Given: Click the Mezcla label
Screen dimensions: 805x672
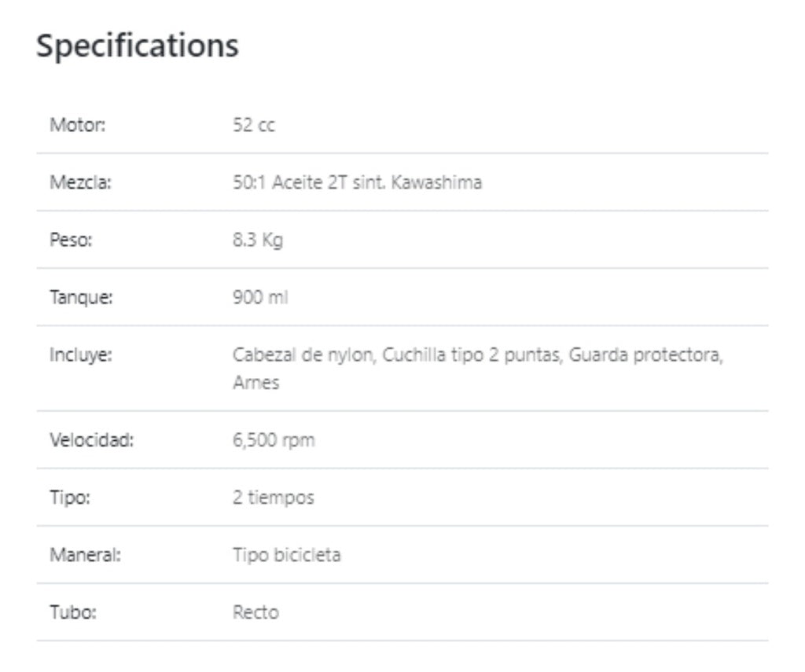Looking at the screenshot, I should pos(81,182).
